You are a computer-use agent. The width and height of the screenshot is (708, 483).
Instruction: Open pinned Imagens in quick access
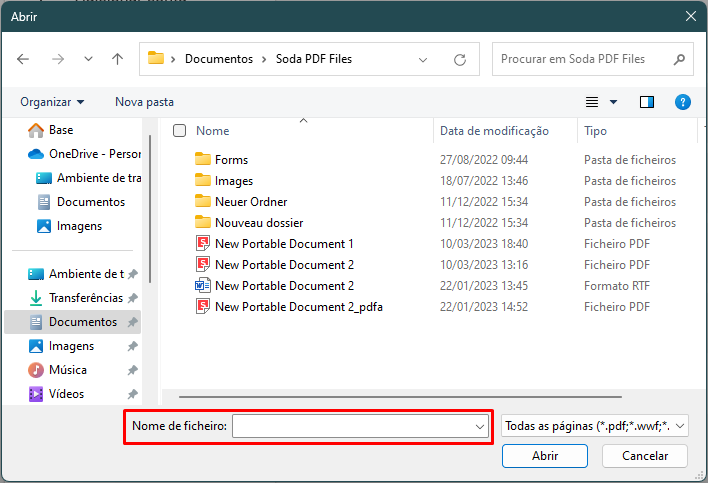point(61,346)
